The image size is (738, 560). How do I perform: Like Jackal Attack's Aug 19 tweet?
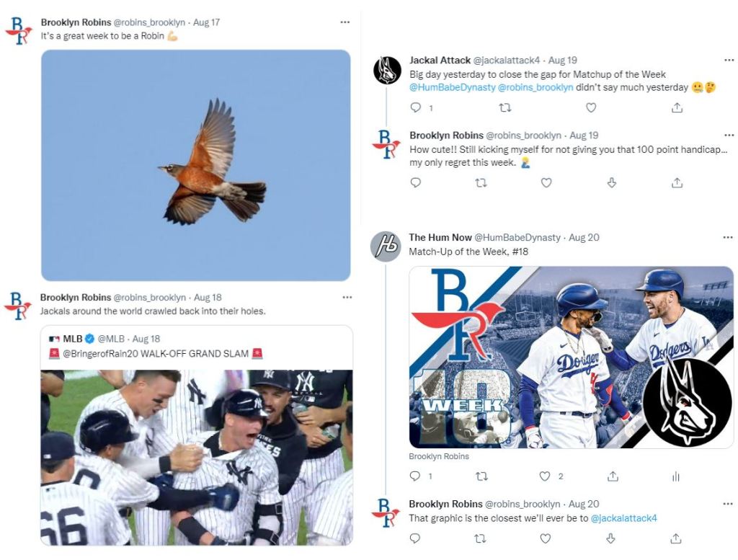(x=591, y=108)
